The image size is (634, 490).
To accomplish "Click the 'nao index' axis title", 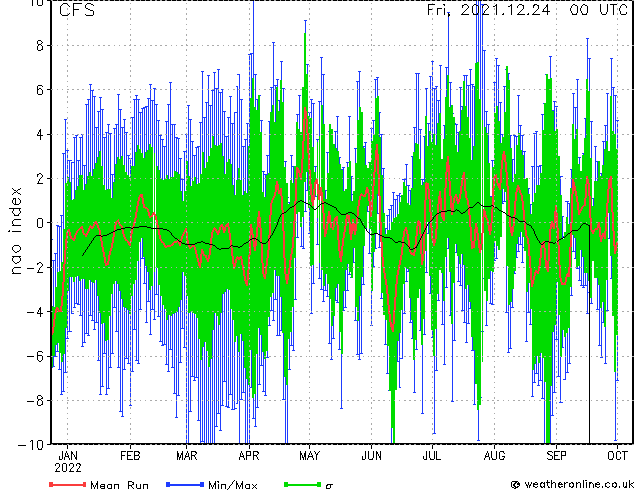I will coord(15,231).
